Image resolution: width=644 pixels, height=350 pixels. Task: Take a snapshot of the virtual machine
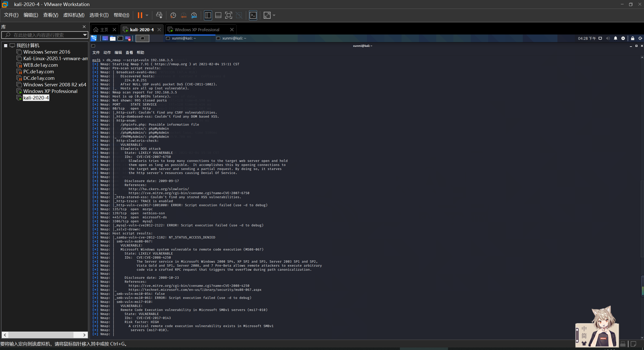coord(173,15)
